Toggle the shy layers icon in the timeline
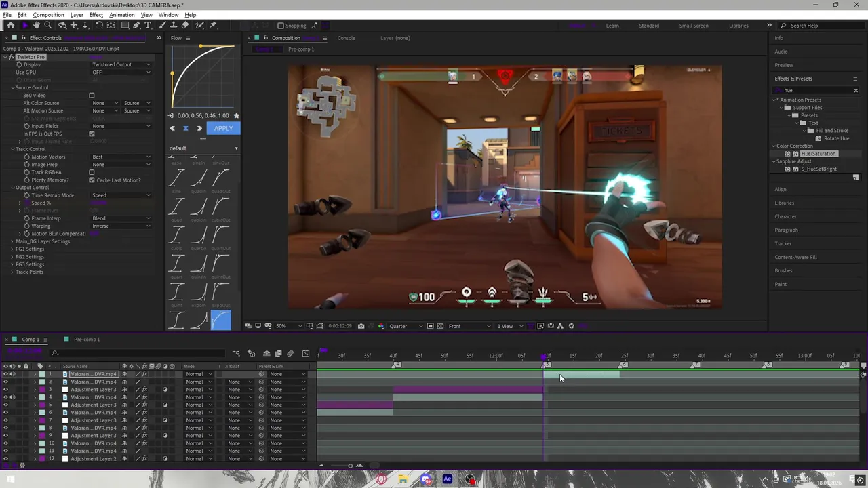This screenshot has height=488, width=868. 267,354
